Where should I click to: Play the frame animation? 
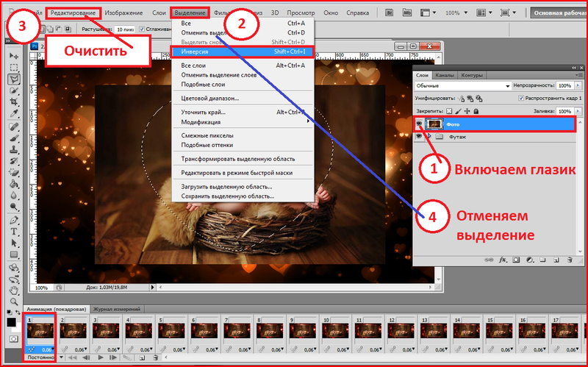coord(100,357)
